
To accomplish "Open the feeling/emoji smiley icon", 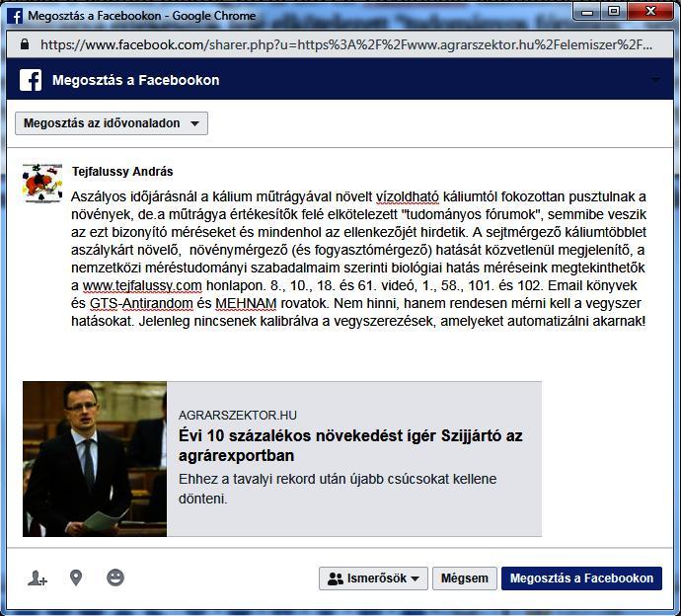I will point(115,577).
